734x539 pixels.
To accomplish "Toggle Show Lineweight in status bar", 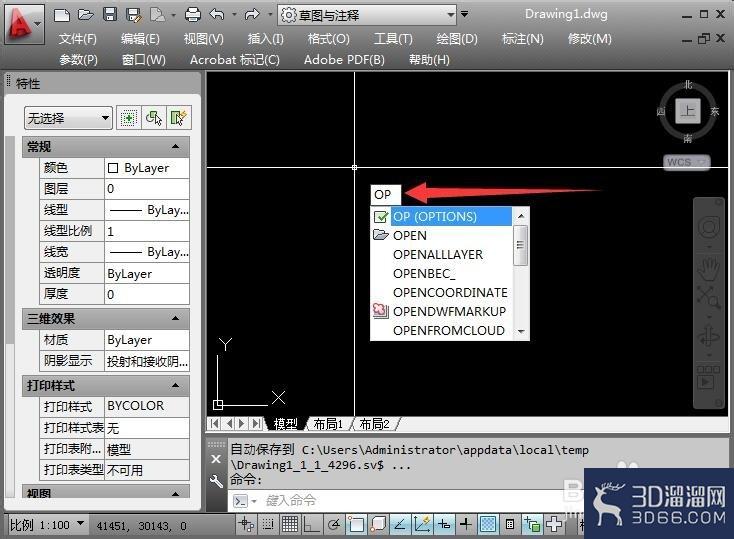I will [466, 524].
